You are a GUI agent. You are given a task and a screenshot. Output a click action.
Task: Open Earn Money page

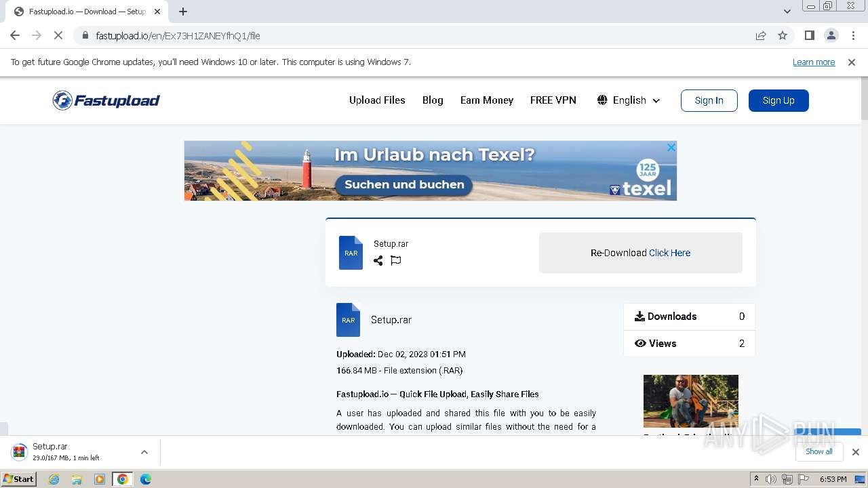coord(487,100)
